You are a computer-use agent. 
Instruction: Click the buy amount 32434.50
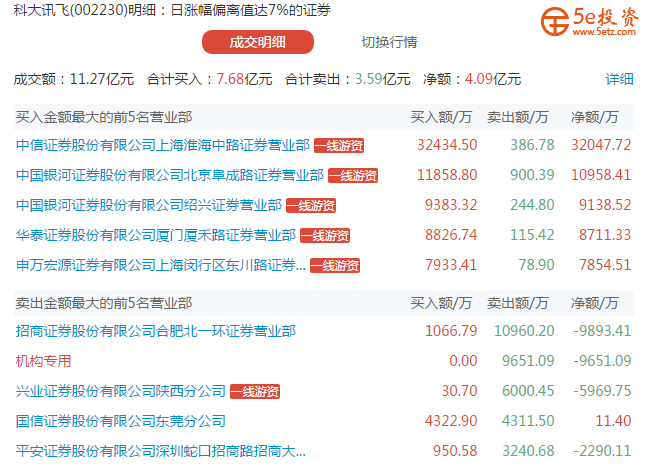447,145
